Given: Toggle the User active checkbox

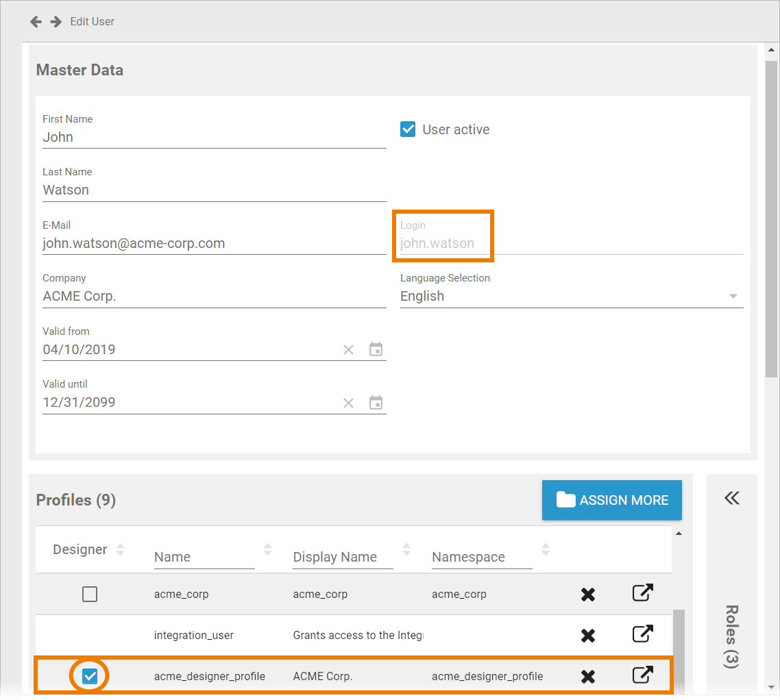Looking at the screenshot, I should (x=408, y=129).
